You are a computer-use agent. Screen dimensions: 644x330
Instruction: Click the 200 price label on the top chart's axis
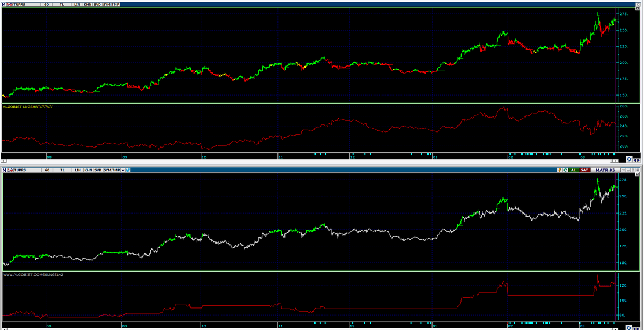tap(623, 63)
